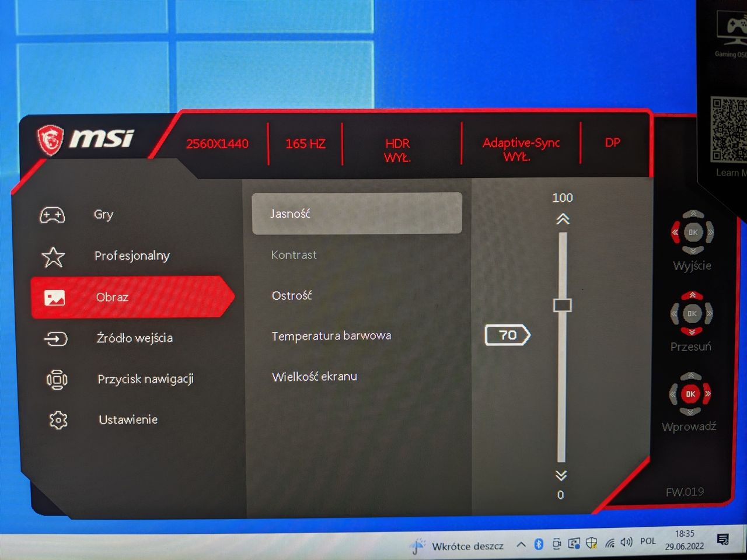
Task: Switch the POL keyboard language indicator
Action: (648, 541)
